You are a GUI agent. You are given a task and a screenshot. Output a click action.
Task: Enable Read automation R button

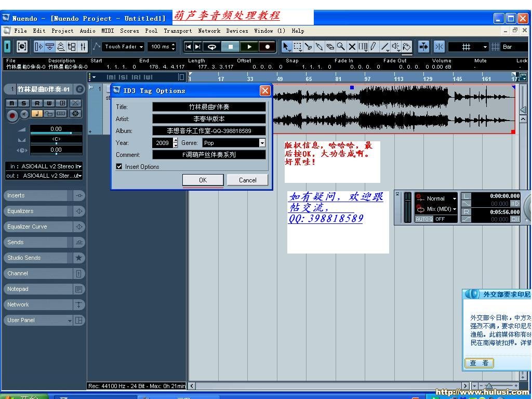pos(37,103)
